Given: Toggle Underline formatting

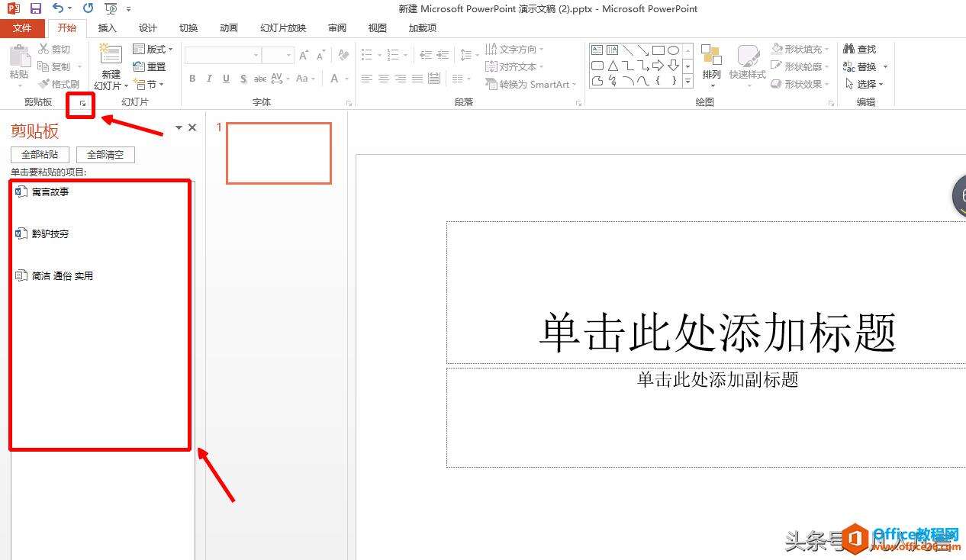Looking at the screenshot, I should tap(227, 79).
